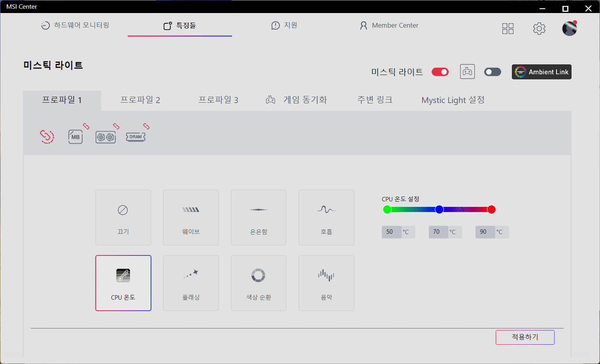Viewport: 600px width, 364px height.
Task: Enable the Ambient Link toggle switch
Action: point(492,72)
